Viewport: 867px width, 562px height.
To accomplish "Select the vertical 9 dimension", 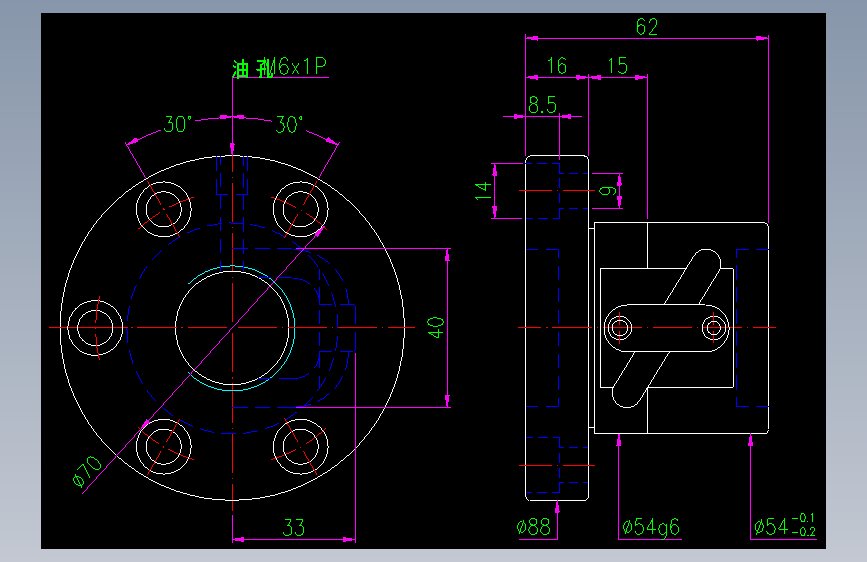I will pyautogui.click(x=607, y=191).
